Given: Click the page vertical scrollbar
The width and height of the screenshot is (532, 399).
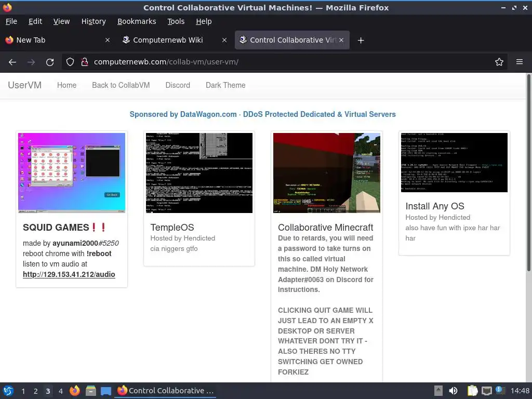Looking at the screenshot, I should (x=528, y=172).
